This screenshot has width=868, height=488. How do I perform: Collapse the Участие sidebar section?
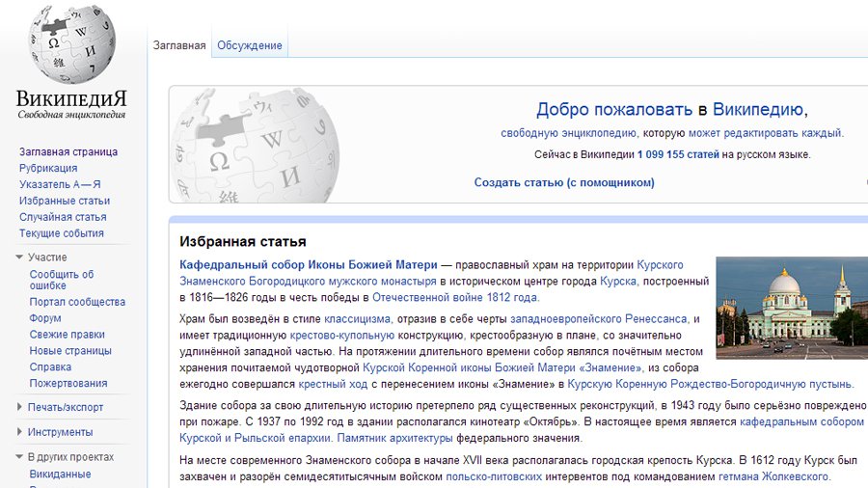point(19,258)
